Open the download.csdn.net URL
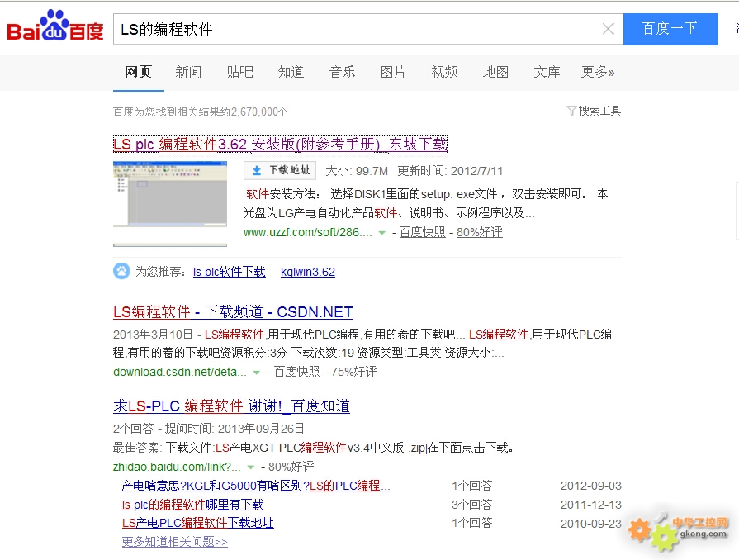The image size is (739, 560). tap(180, 372)
